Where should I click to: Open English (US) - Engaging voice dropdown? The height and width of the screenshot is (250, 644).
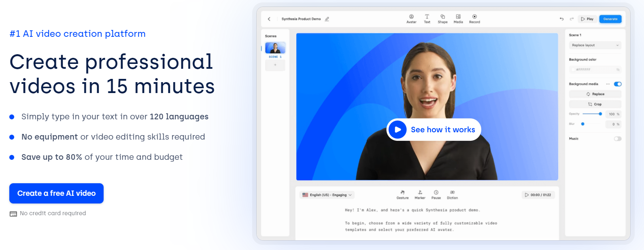327,195
